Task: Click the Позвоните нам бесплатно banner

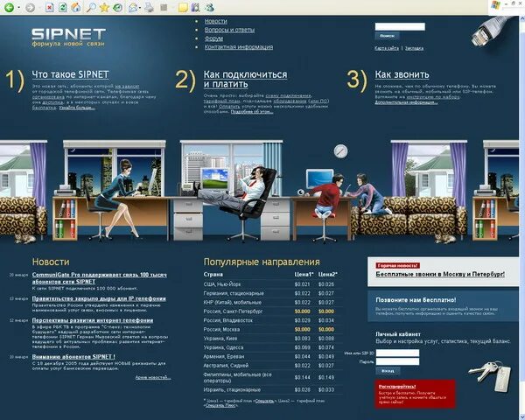Action: (443, 306)
